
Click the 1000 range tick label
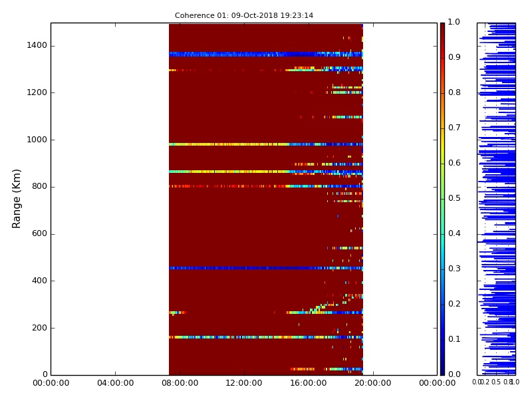pyautogui.click(x=37, y=140)
